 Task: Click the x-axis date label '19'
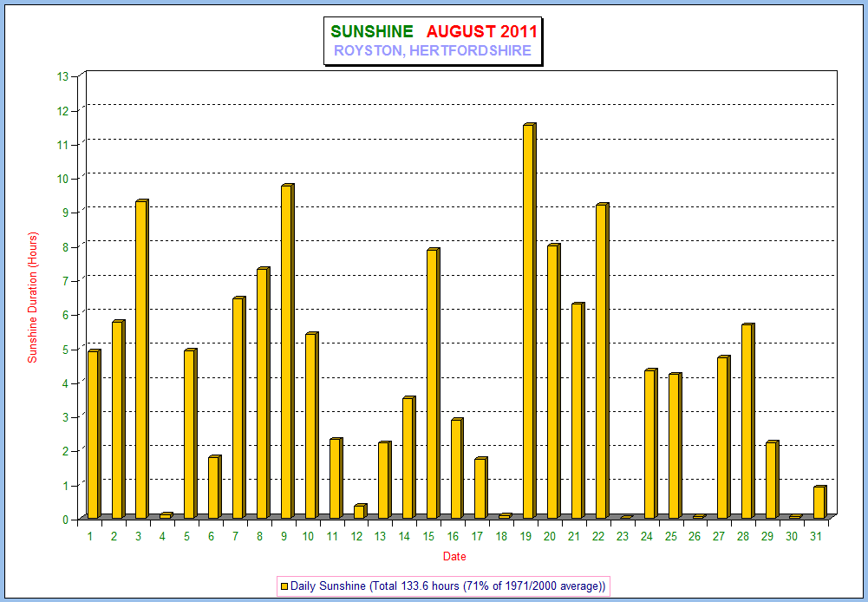525,536
